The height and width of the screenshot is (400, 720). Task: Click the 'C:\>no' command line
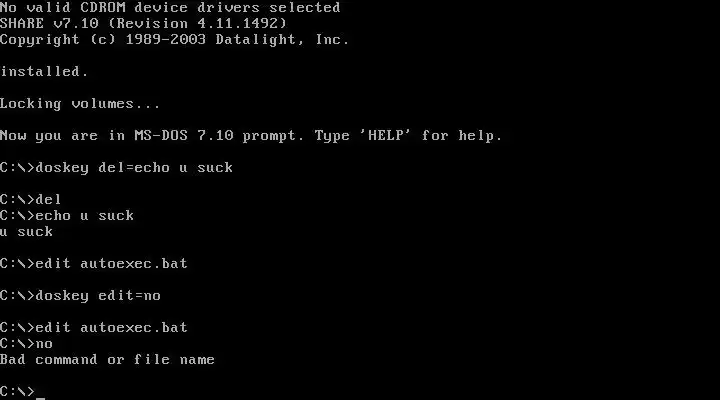[27, 344]
